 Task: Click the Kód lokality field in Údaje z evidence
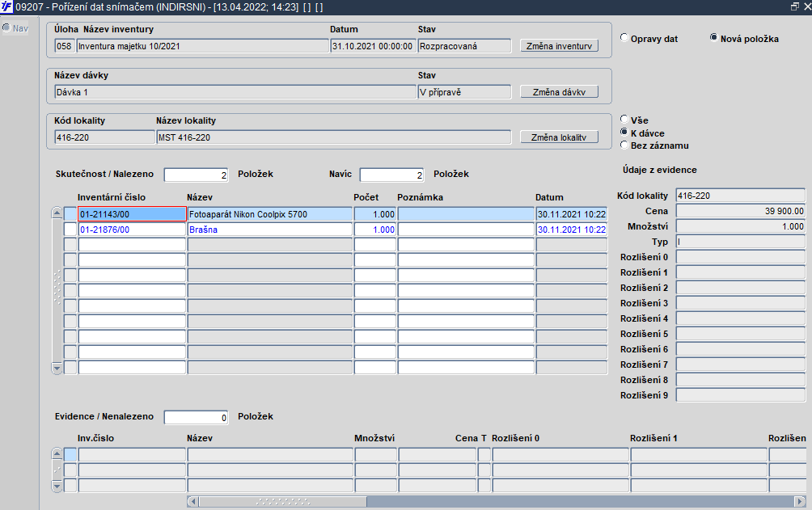point(741,196)
